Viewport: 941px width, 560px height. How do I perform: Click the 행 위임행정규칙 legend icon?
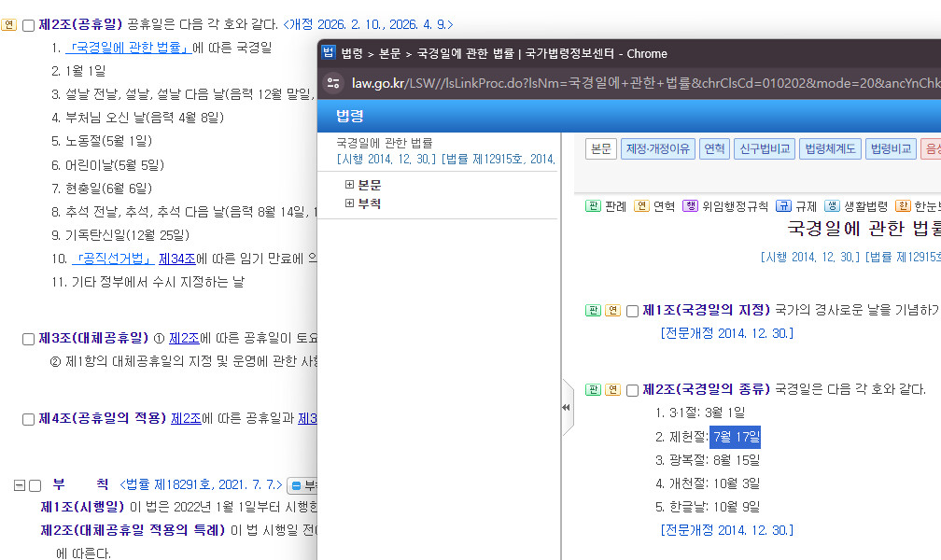[x=691, y=206]
